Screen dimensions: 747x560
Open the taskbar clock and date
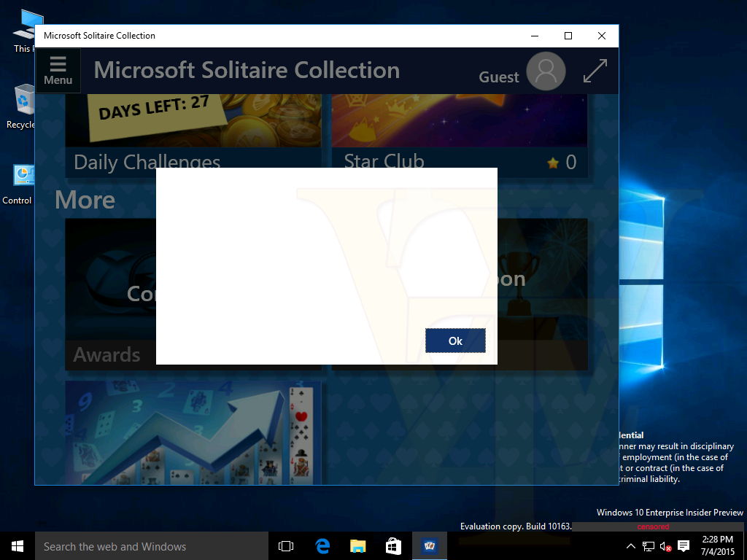pos(718,545)
